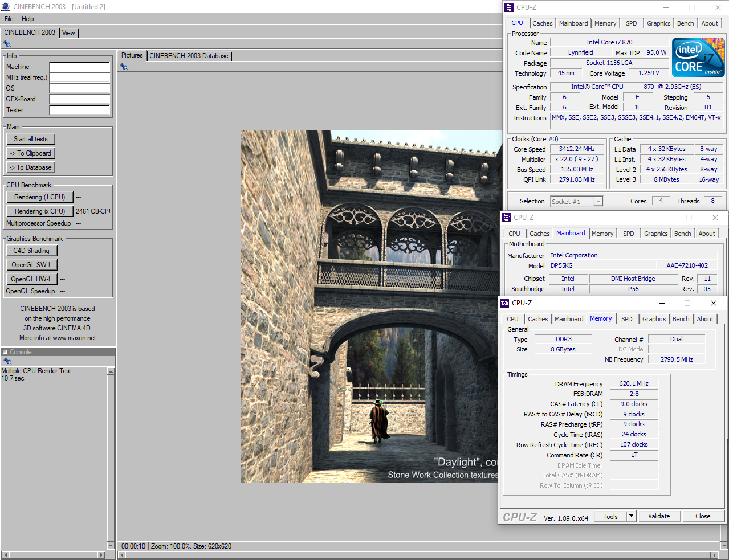Click the To Database button
This screenshot has height=560, width=729.
pyautogui.click(x=31, y=167)
